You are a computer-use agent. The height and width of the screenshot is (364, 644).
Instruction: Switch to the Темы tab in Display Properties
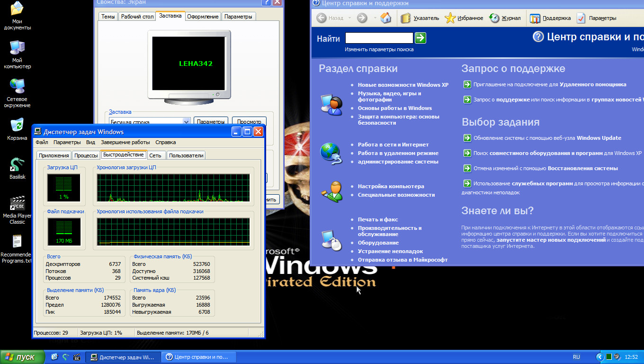point(108,17)
